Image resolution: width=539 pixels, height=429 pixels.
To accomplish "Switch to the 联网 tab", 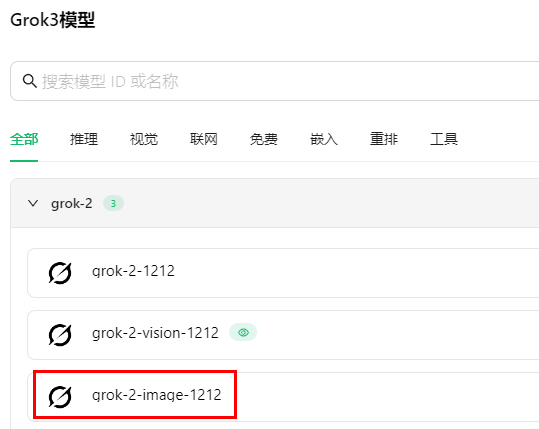I will tap(204, 140).
